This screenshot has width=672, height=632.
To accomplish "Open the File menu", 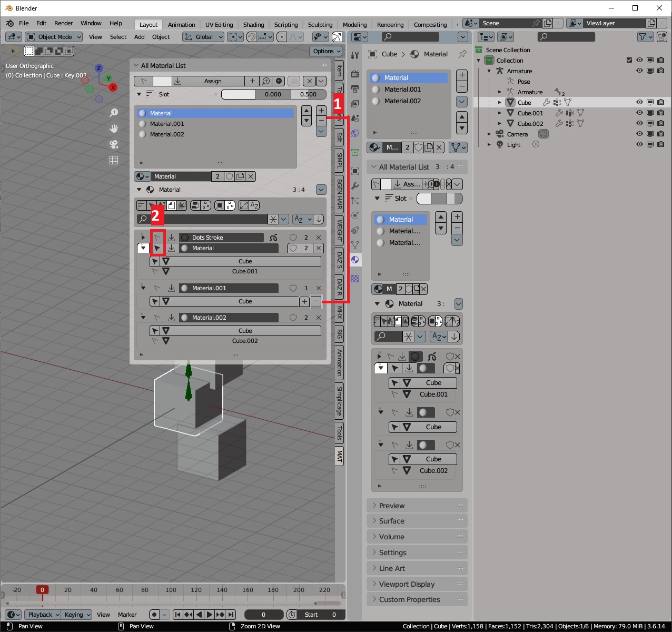I will point(24,23).
